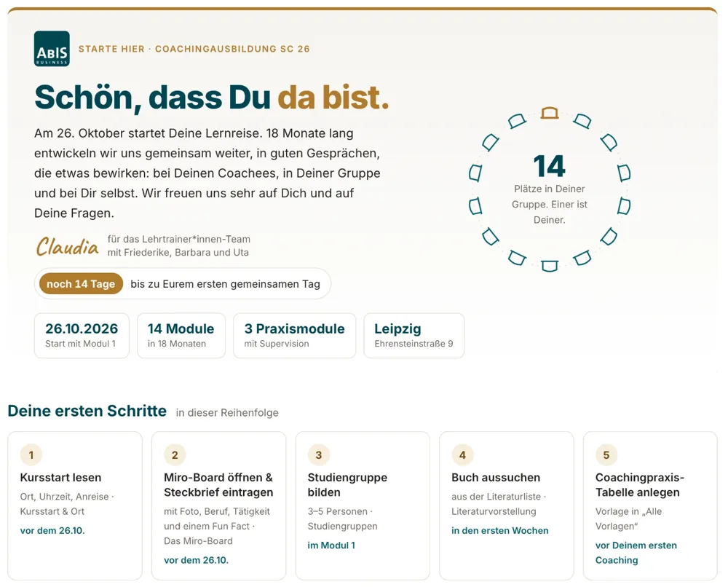The width and height of the screenshot is (728, 587).
Task: Click 'Kursstart & Ort' reference text
Action: point(52,511)
